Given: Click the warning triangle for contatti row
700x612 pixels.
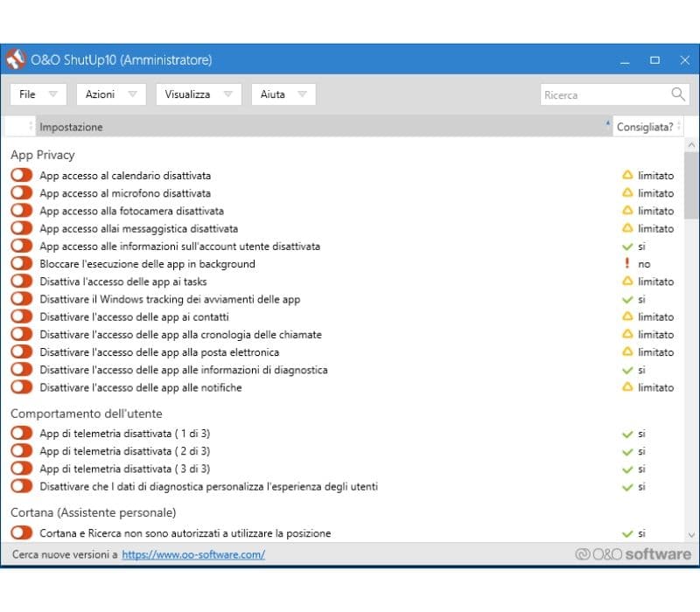Looking at the screenshot, I should pyautogui.click(x=627, y=316).
